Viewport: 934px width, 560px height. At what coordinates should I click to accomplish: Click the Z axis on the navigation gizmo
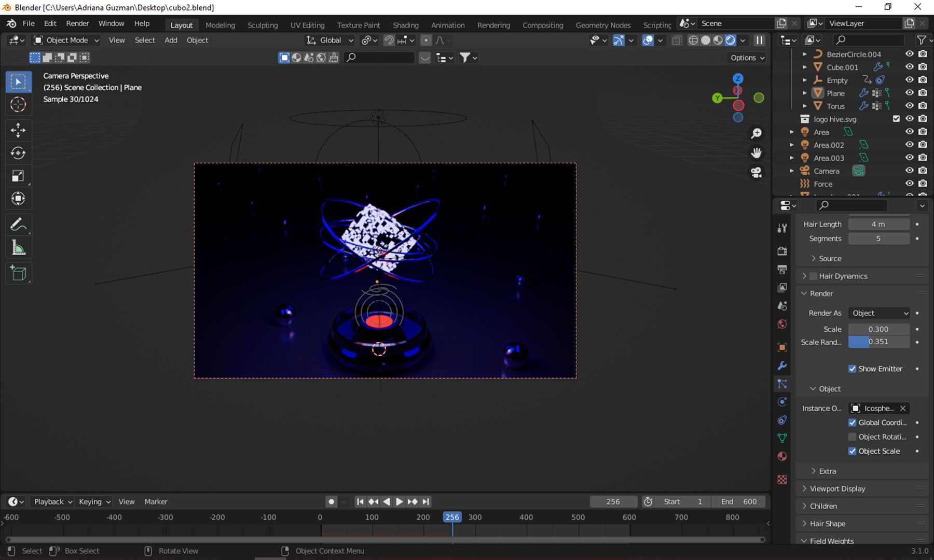[x=738, y=79]
